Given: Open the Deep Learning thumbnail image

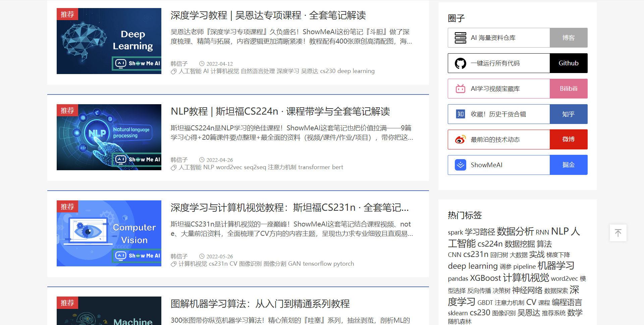Looking at the screenshot, I should 109,41.
